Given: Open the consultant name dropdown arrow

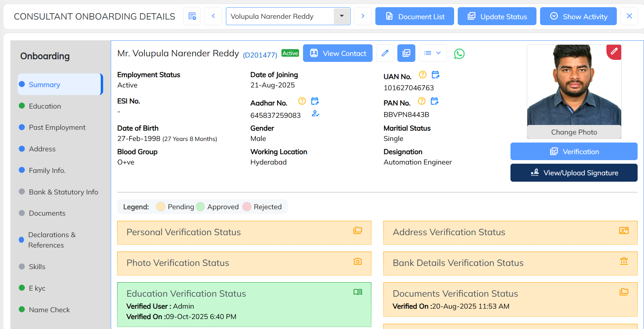Looking at the screenshot, I should click(342, 16).
